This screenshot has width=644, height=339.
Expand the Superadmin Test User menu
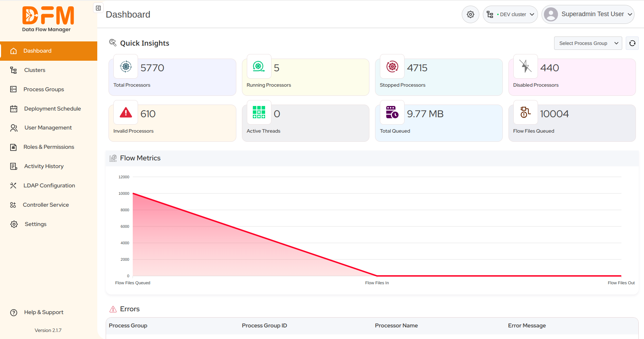click(588, 14)
